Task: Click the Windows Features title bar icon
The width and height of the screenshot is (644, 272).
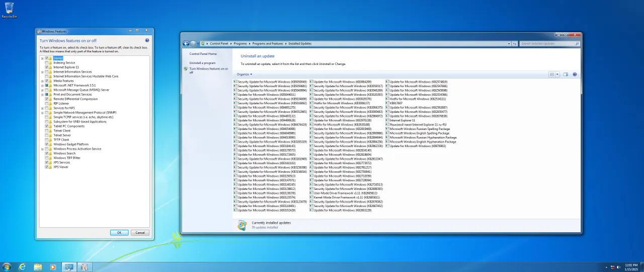Action: tap(39, 31)
